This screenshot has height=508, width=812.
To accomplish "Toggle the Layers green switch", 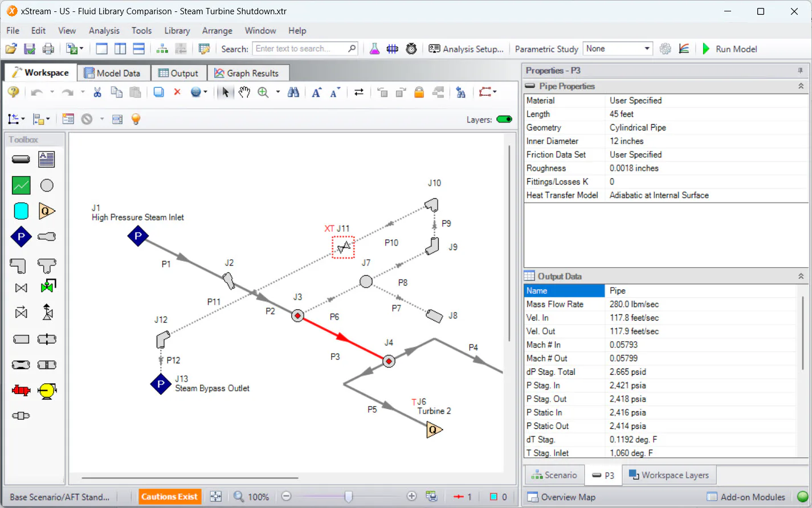I will (x=504, y=120).
